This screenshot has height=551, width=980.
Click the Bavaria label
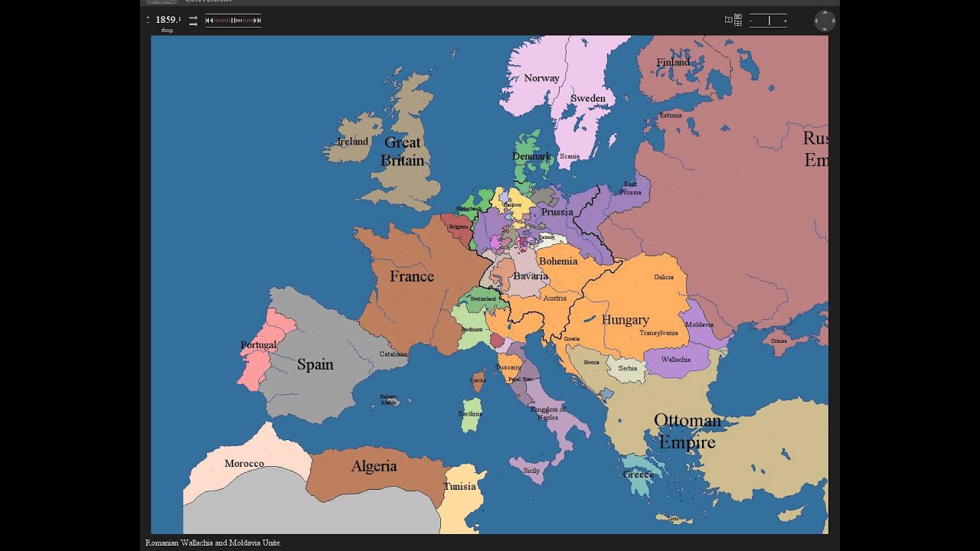click(531, 275)
